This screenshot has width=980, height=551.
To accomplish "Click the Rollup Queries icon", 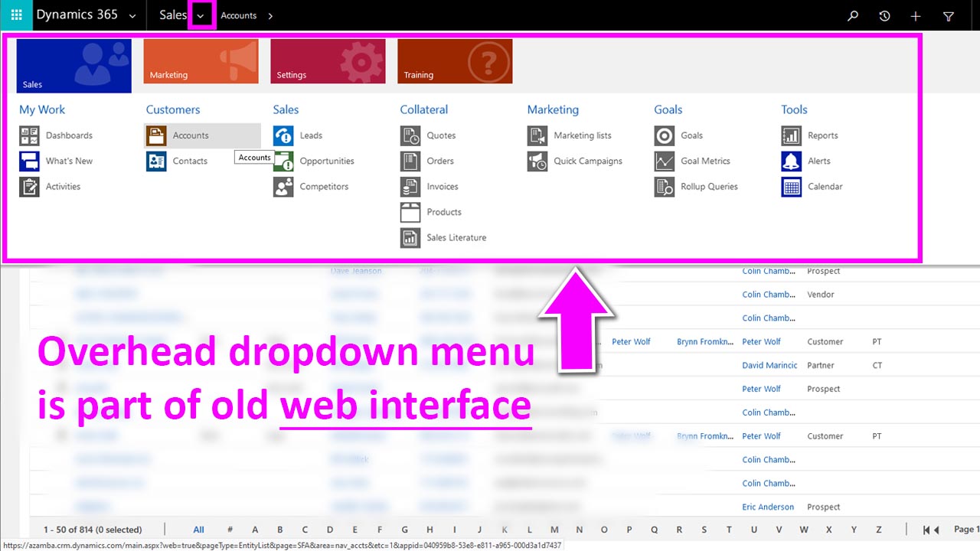I will 665,187.
